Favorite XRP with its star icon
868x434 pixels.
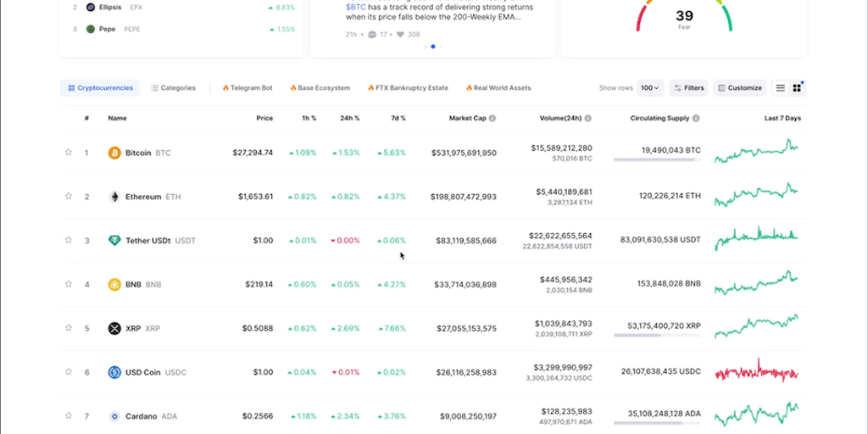69,328
